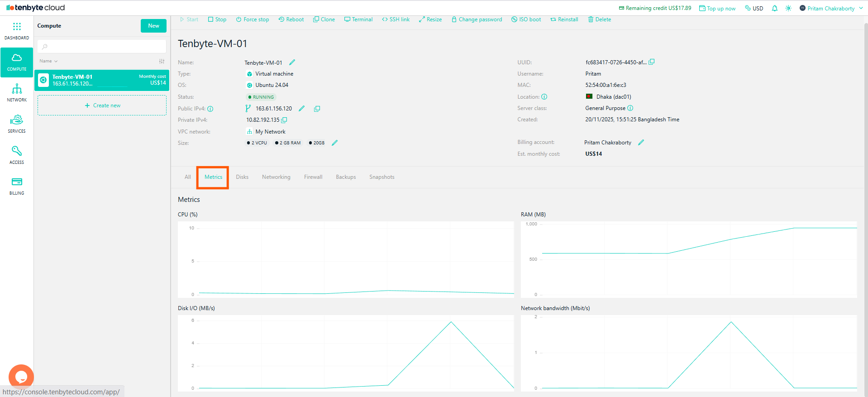Switch to the Firewall tab
Viewport: 868px width, 397px height.
tap(313, 177)
